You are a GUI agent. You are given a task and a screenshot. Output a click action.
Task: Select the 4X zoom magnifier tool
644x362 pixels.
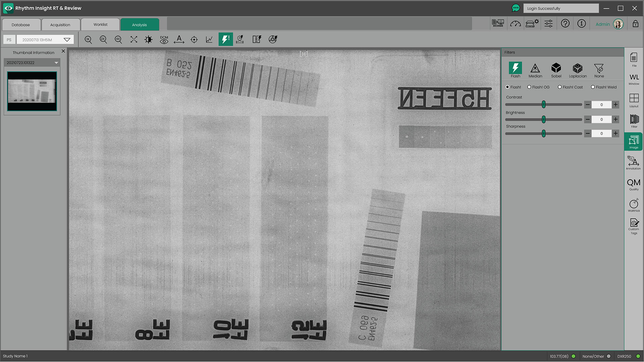point(118,40)
